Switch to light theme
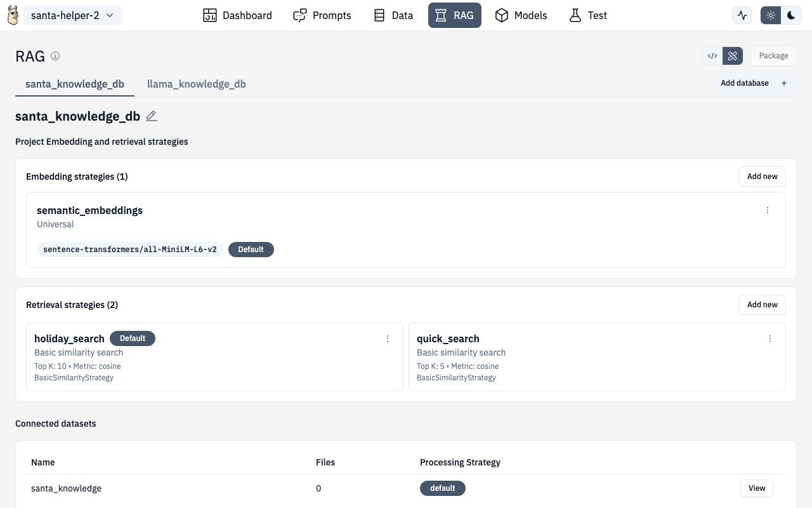 tap(771, 15)
